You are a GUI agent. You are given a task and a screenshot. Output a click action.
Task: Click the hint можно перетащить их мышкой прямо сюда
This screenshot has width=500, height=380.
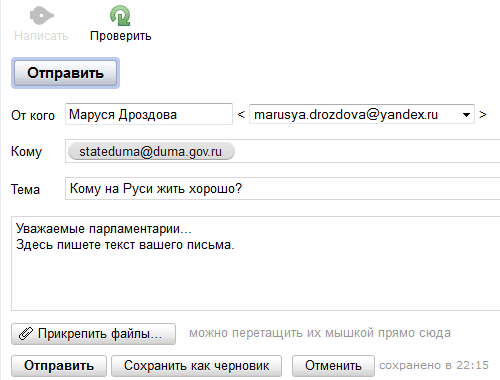[320, 333]
